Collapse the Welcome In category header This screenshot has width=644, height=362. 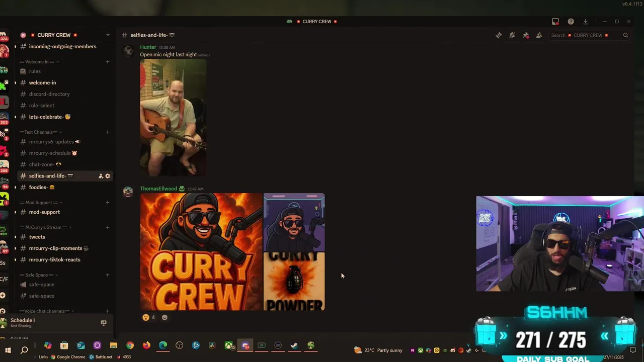(x=39, y=62)
